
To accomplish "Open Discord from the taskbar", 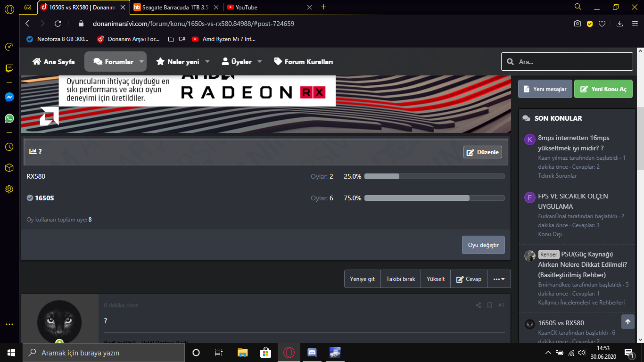I will click(312, 352).
